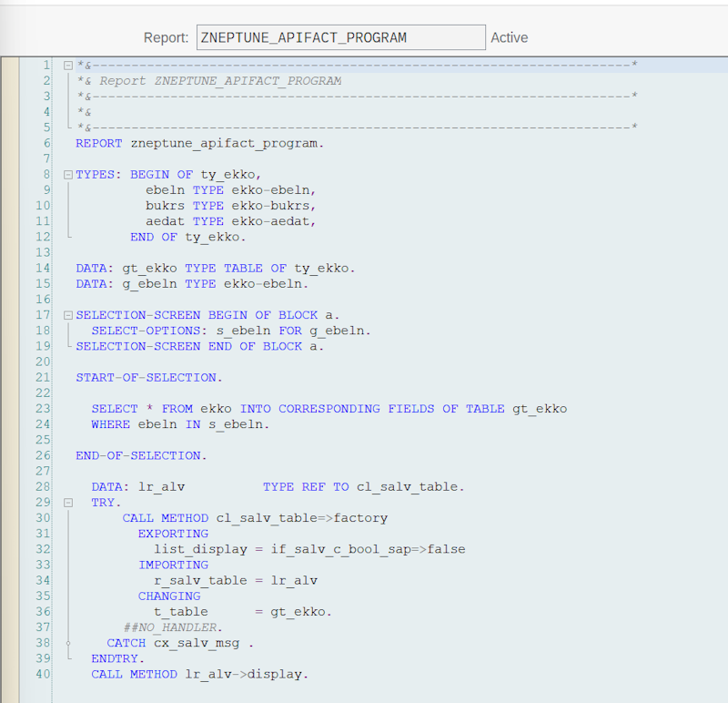Viewport: 728px width, 703px height.
Task: Click the CHANGING keyword
Action: point(169,596)
